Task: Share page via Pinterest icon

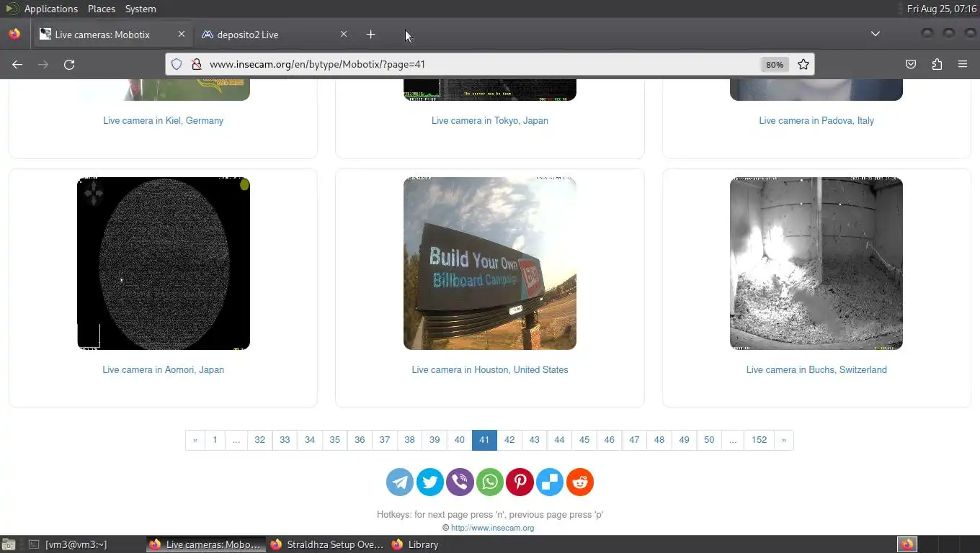Action: 520,482
